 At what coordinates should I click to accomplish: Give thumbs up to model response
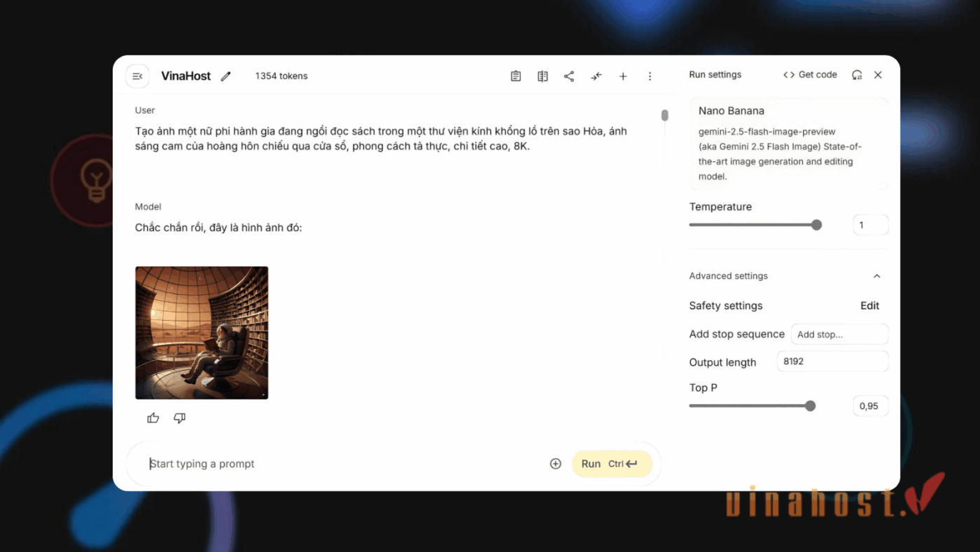point(153,418)
